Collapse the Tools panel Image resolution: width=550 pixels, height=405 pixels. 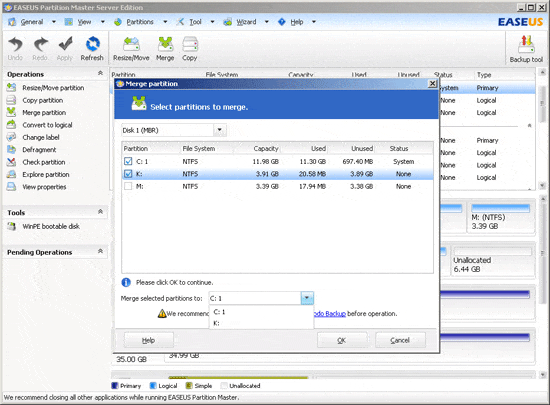(x=100, y=212)
